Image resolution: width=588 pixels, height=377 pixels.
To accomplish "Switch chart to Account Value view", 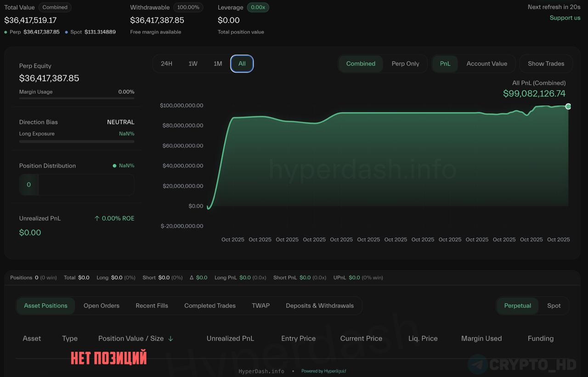I will (486, 64).
